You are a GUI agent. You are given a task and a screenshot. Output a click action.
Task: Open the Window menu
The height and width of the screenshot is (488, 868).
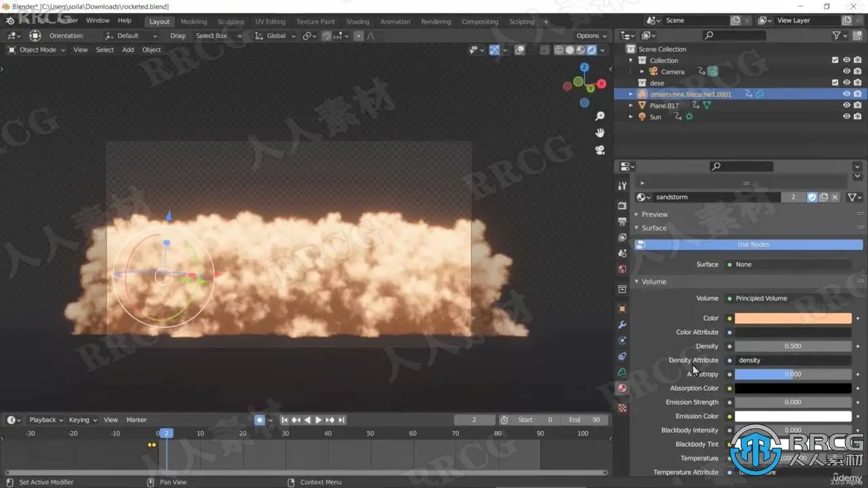pos(98,21)
